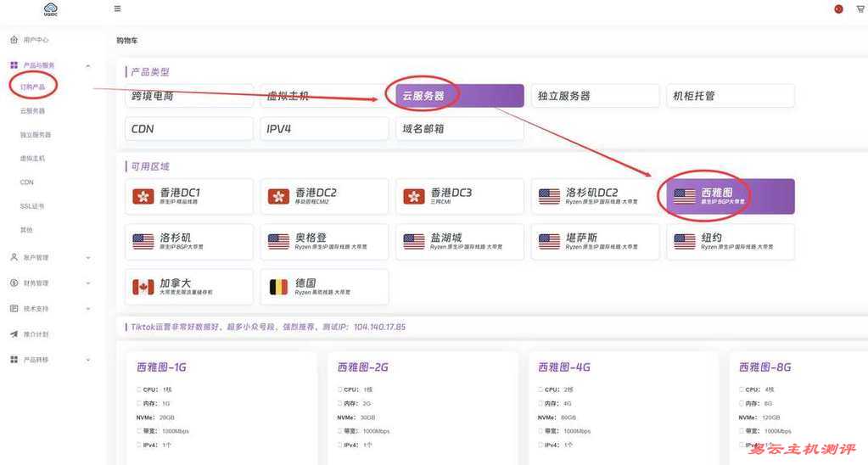Click the 可用区域 section heading

tap(150, 166)
